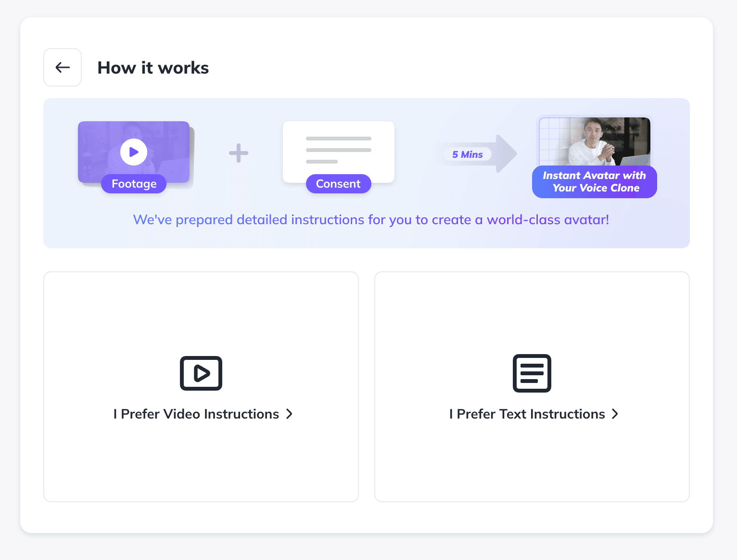737x560 pixels.
Task: Click the purple Consent label pill
Action: (338, 184)
